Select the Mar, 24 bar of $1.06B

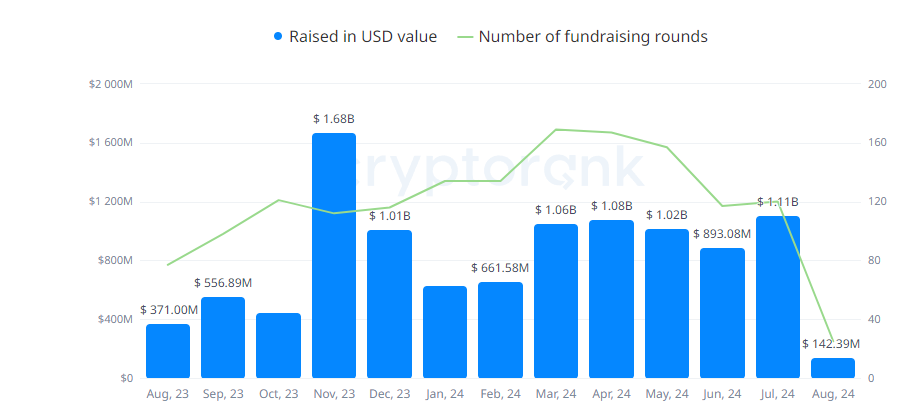pyautogui.click(x=556, y=301)
